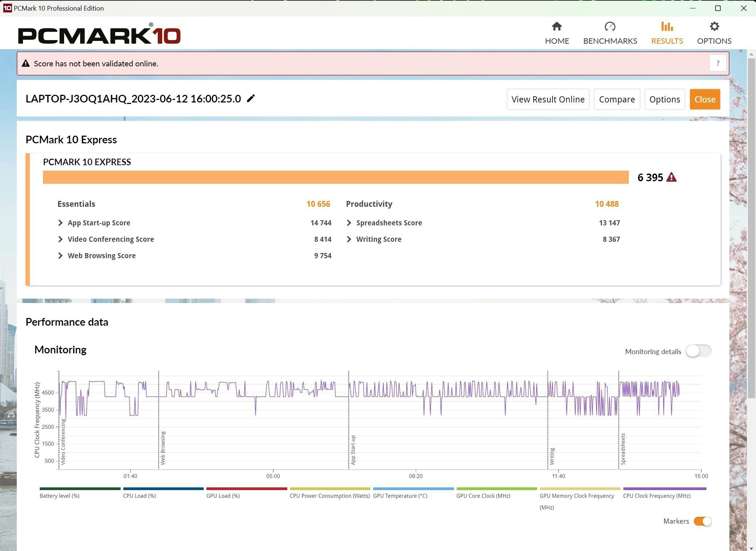Click the Productivity score 10 488
This screenshot has height=551, width=756.
pyautogui.click(x=607, y=204)
